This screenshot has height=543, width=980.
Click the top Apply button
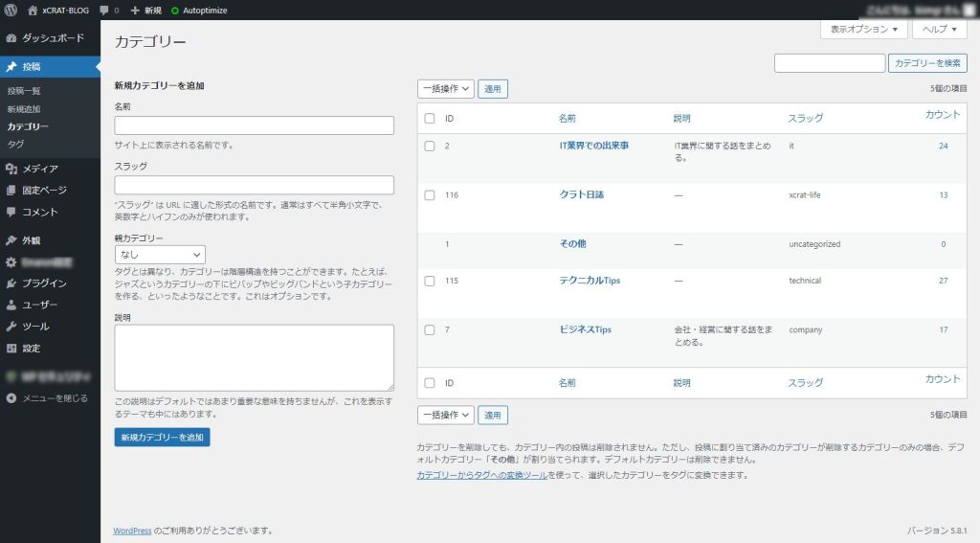click(x=493, y=89)
